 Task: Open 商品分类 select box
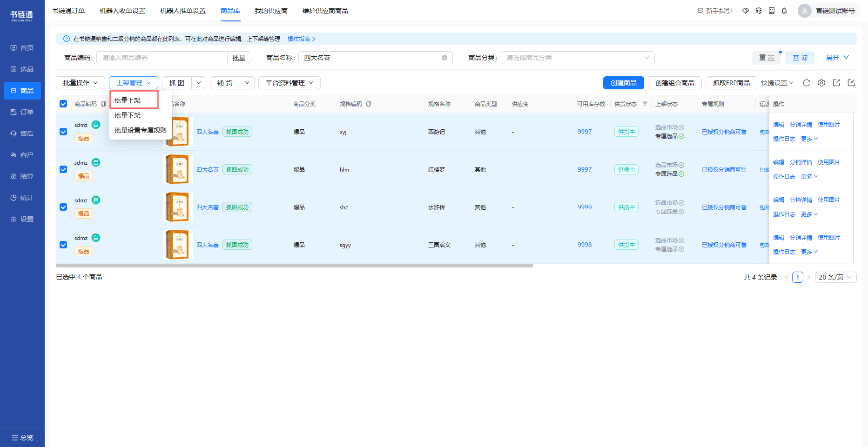[578, 58]
